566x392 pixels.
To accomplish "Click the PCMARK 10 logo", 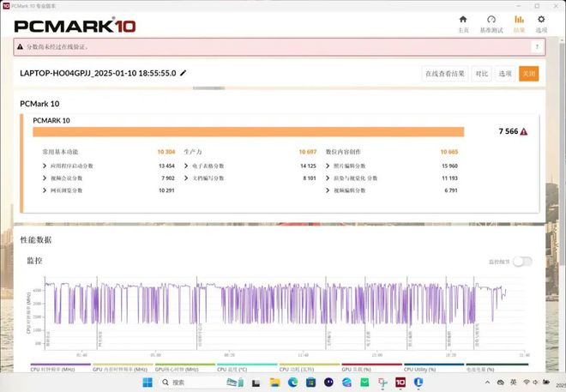I will tap(75, 26).
